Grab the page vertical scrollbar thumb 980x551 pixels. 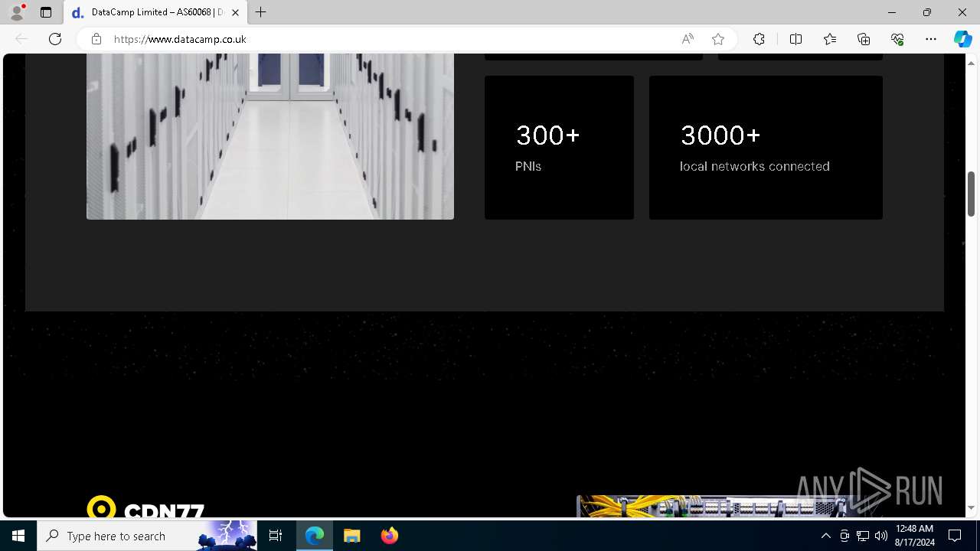pos(972,194)
